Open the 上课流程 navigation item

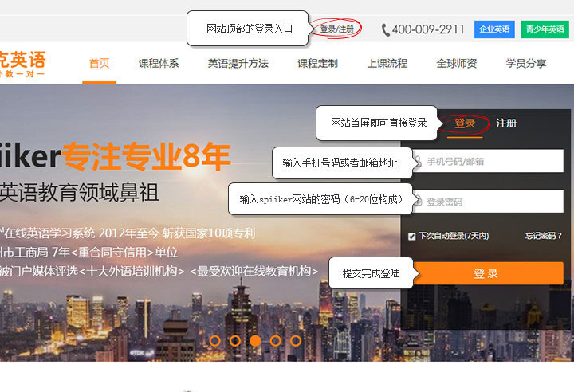pos(387,64)
